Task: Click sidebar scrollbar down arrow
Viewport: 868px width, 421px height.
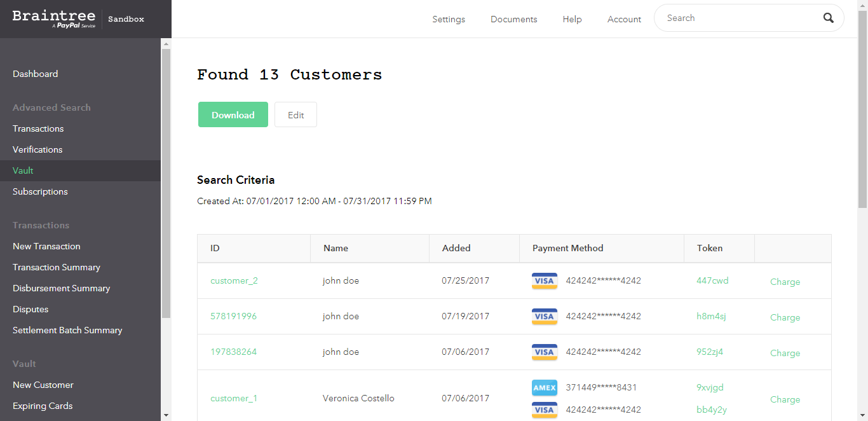Action: pyautogui.click(x=166, y=415)
